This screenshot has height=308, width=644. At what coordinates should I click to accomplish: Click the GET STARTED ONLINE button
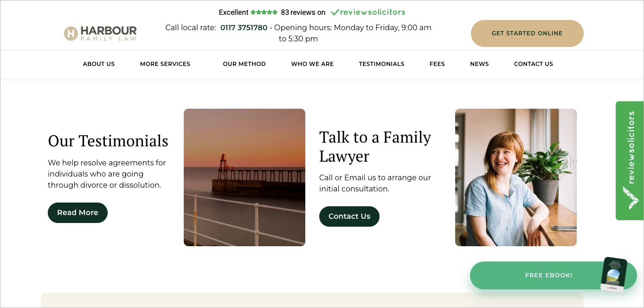(x=527, y=33)
